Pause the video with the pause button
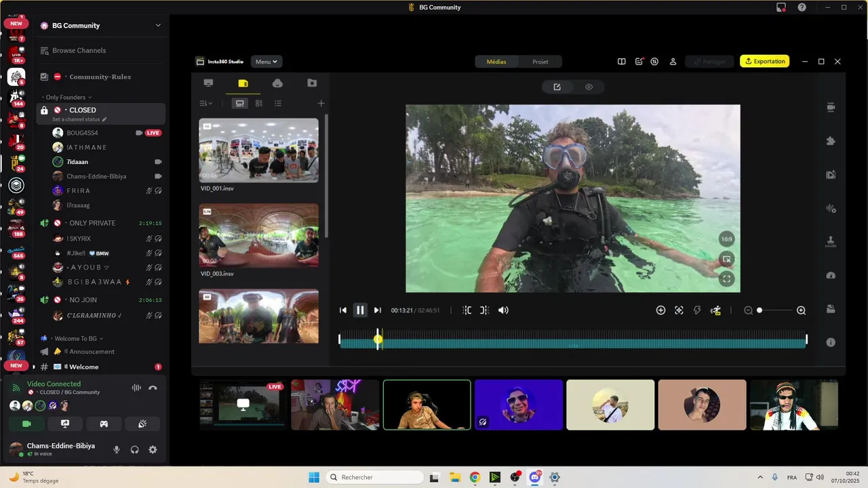The image size is (868, 488). click(x=360, y=310)
